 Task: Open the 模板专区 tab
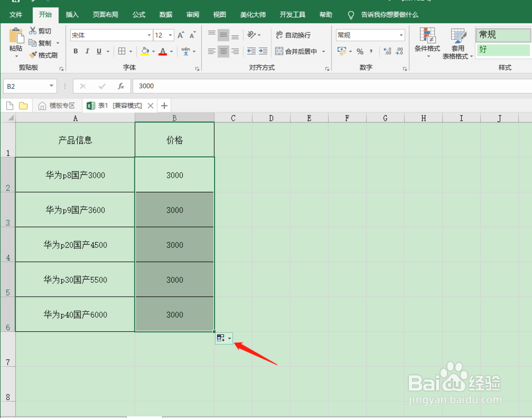click(x=57, y=105)
